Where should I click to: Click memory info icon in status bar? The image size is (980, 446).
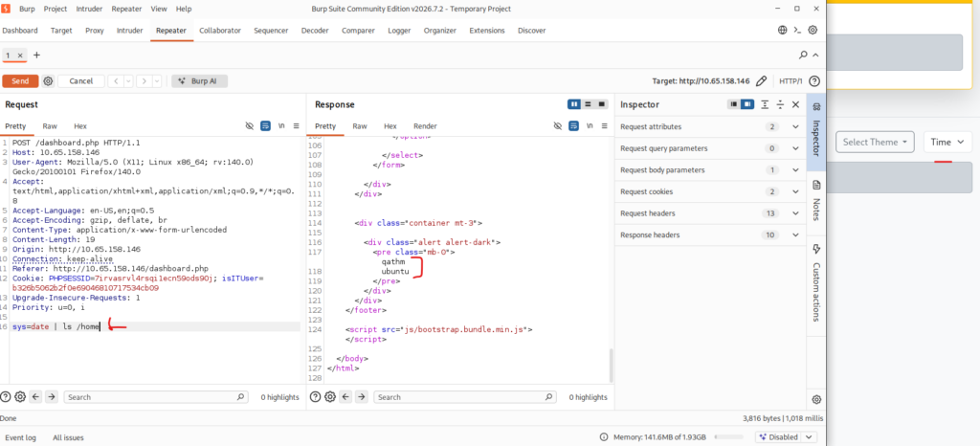pyautogui.click(x=604, y=437)
